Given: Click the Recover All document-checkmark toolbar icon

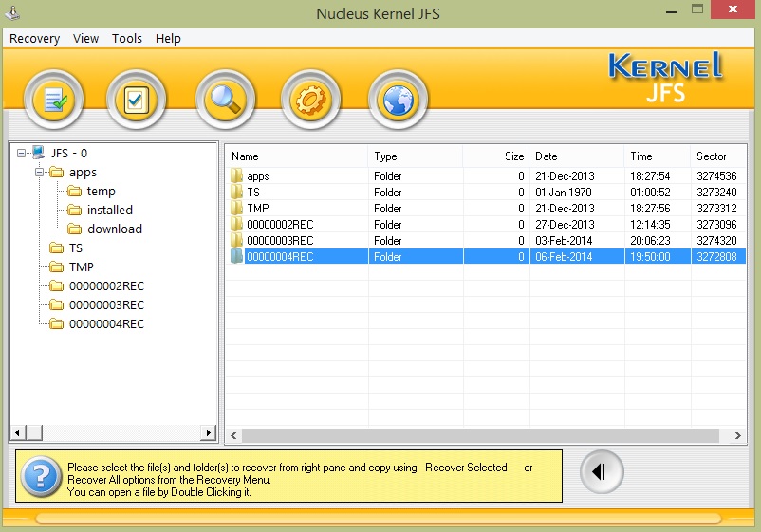Looking at the screenshot, I should (x=54, y=100).
